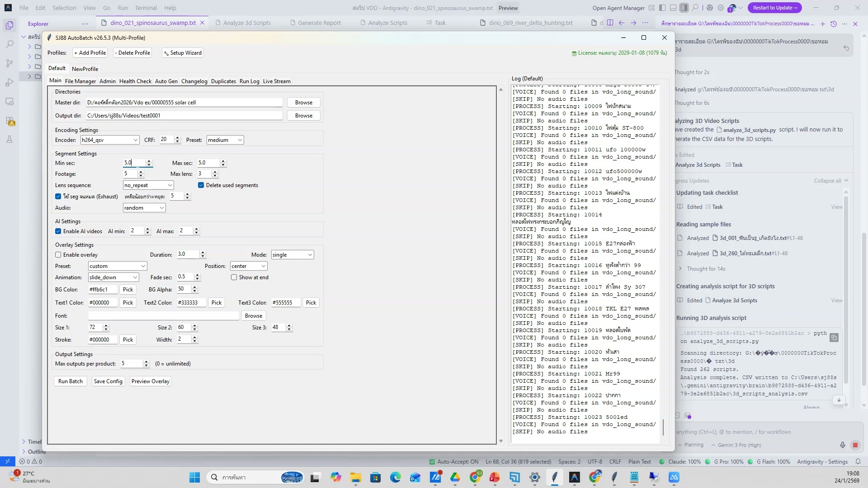
Task: Click the microphone icon in agent chat
Action: coord(843,445)
